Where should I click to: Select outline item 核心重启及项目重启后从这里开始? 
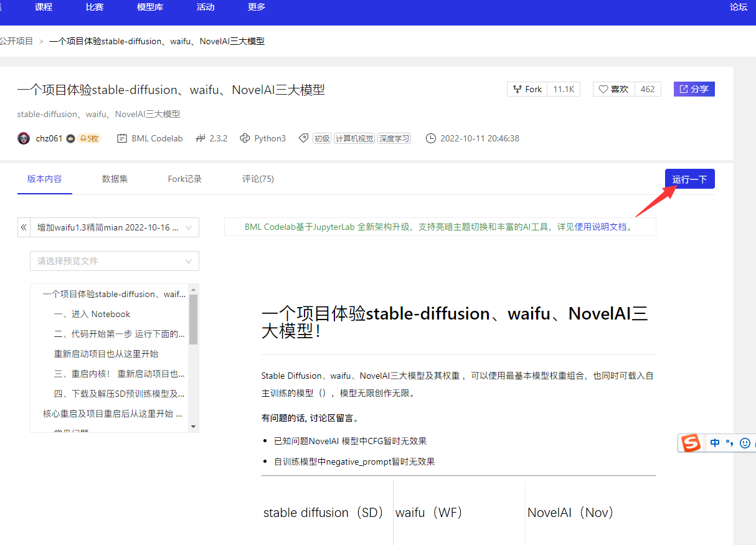click(113, 414)
